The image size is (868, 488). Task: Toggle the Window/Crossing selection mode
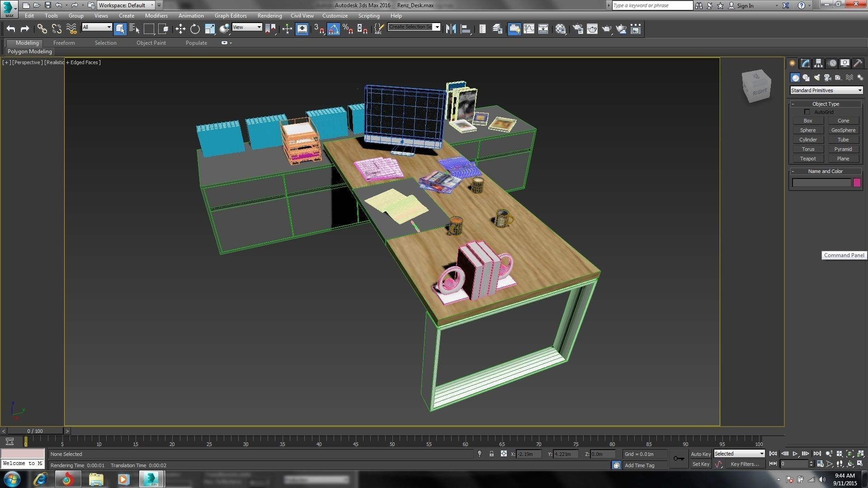point(164,29)
